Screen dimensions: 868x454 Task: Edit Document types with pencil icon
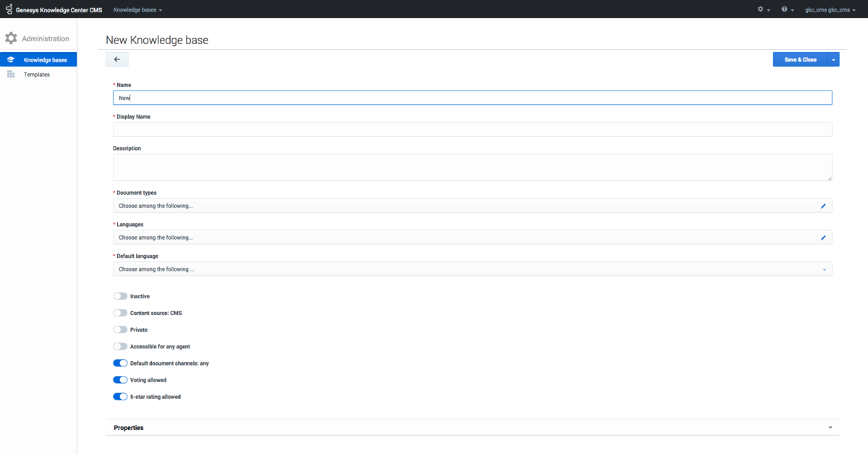point(823,206)
